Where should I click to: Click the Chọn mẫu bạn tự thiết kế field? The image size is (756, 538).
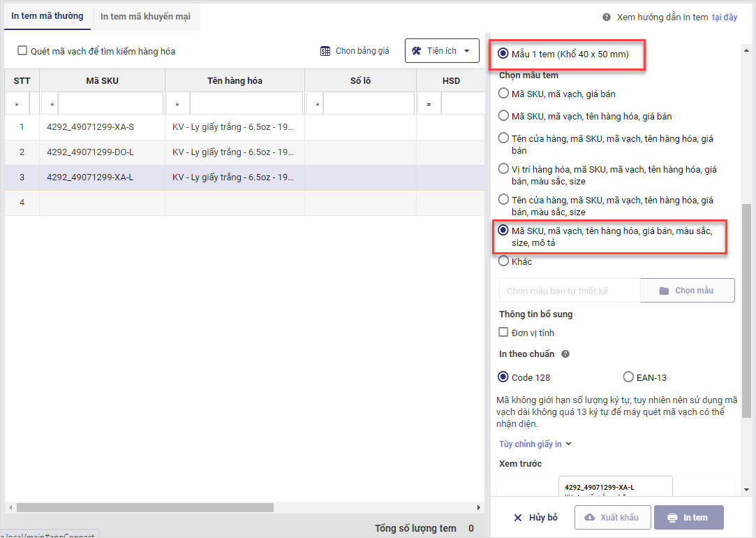(x=570, y=291)
